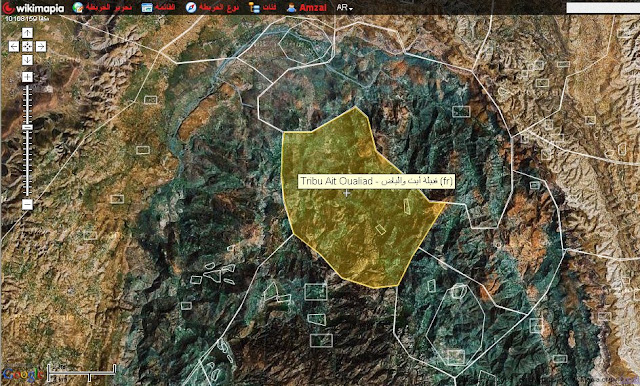The height and width of the screenshot is (386, 640).
Task: Zoom in with the plus button
Action: [x=27, y=77]
